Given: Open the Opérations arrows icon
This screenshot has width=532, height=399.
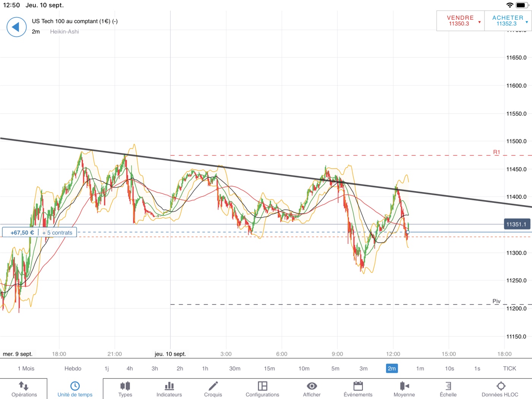Looking at the screenshot, I should point(24,386).
